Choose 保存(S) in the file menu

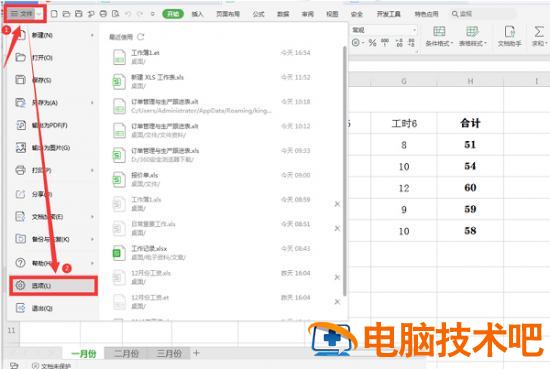[x=53, y=80]
